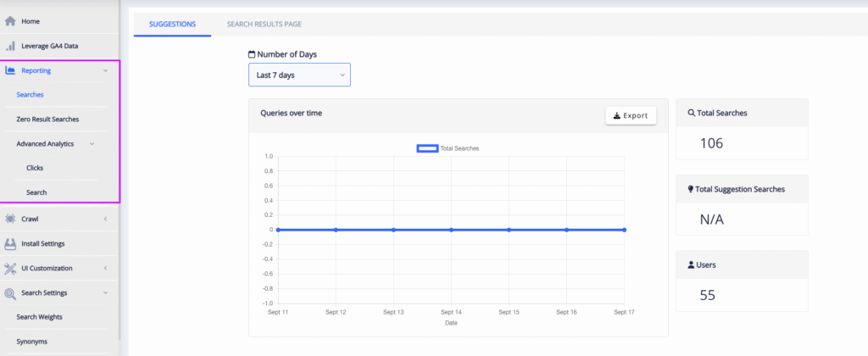Image resolution: width=868 pixels, height=356 pixels.
Task: Expand the Crawl menu arrow
Action: 105,219
